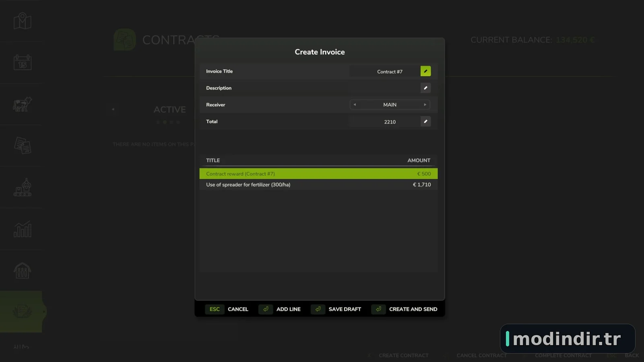Click the enter-key icon beside CREATE AND SEND
This screenshot has height=362, width=644.
tap(378, 309)
